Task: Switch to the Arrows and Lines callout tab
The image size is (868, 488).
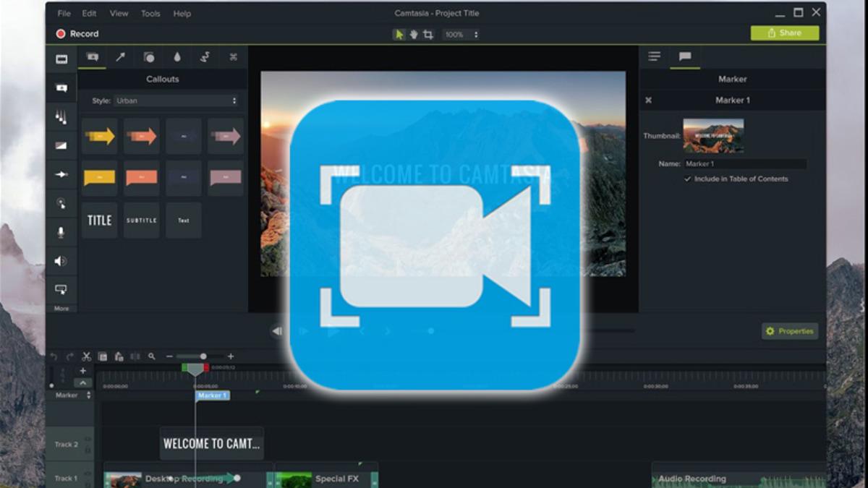Action: coord(120,57)
